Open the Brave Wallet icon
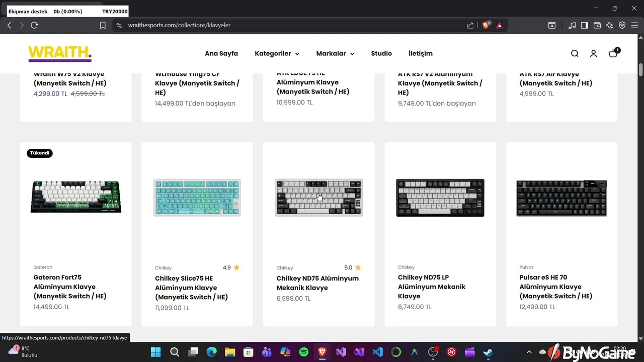644x362 pixels. tap(597, 25)
